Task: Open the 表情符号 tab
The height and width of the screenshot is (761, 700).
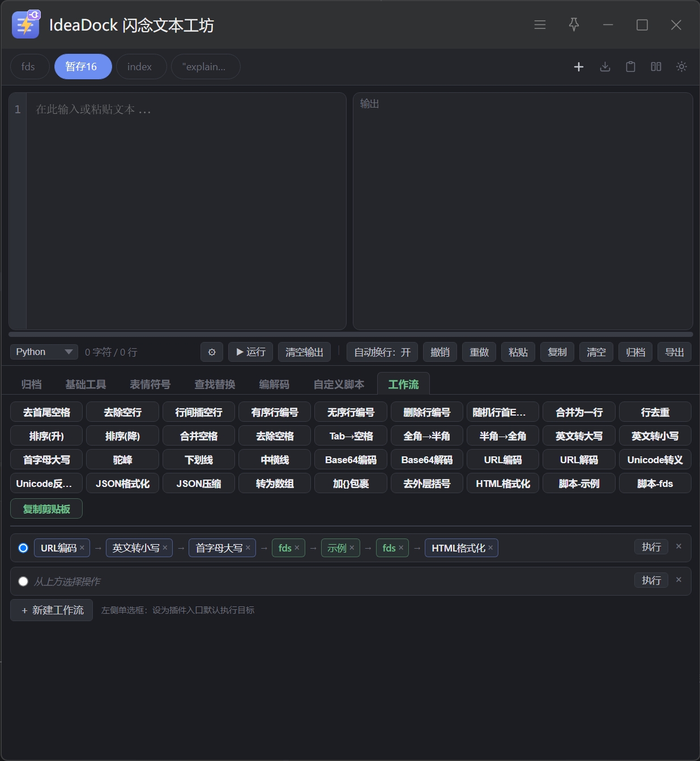Action: (150, 384)
